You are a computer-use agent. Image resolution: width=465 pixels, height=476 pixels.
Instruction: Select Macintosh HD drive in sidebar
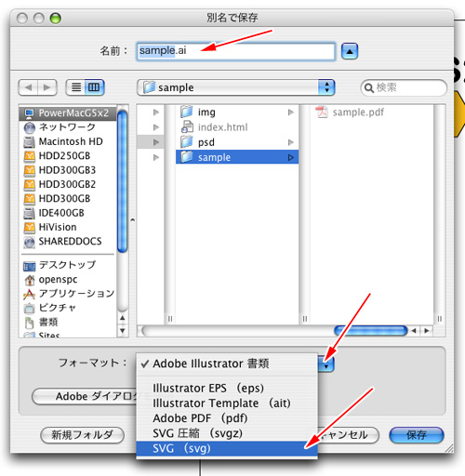point(68,141)
